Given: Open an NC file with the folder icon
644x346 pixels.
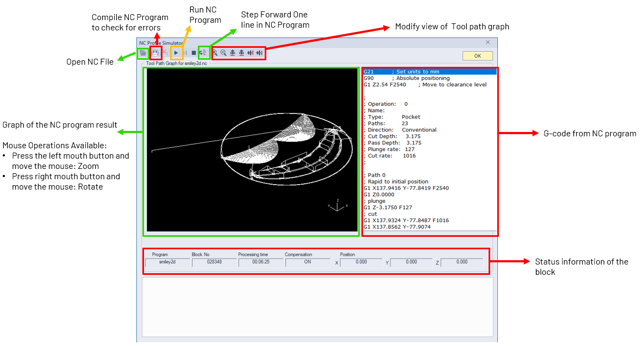Looking at the screenshot, I should 142,53.
